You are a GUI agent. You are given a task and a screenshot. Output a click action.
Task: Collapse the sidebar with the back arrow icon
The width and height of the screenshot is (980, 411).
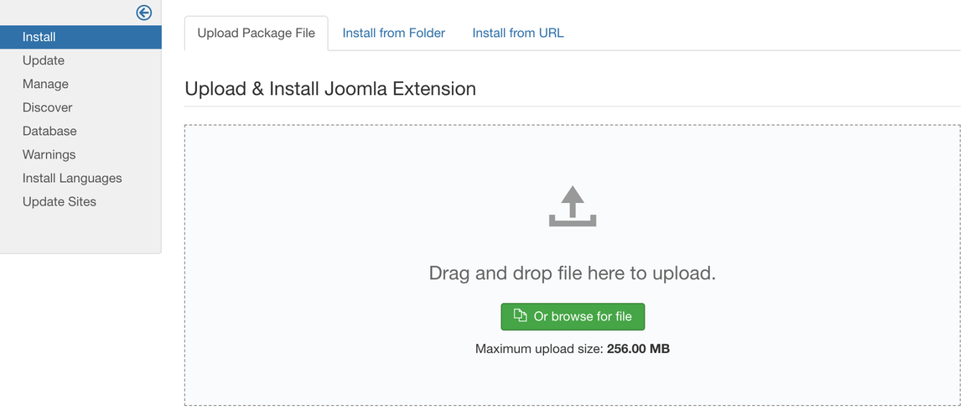(x=143, y=13)
